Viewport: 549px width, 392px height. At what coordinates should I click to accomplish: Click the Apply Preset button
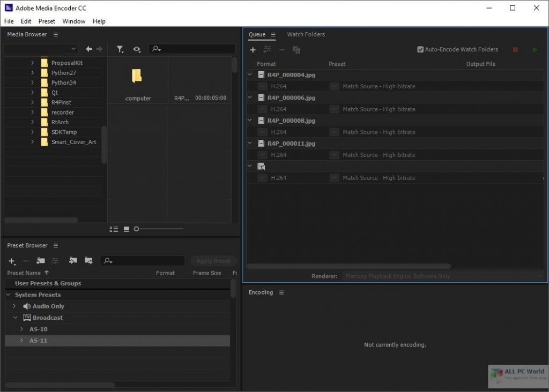[x=213, y=261]
